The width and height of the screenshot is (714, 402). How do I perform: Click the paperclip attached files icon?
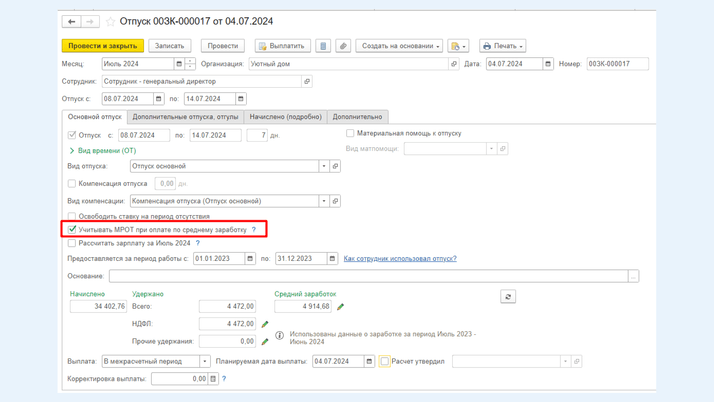click(343, 46)
